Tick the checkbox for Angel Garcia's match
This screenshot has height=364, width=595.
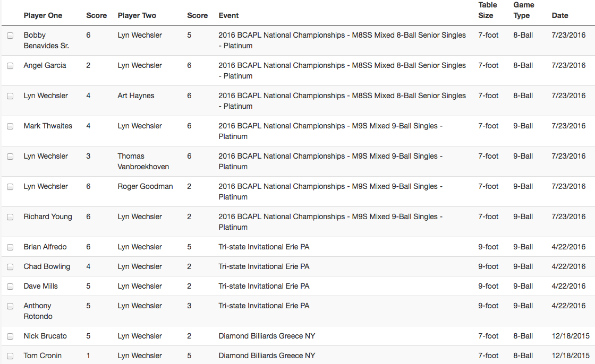tap(10, 66)
